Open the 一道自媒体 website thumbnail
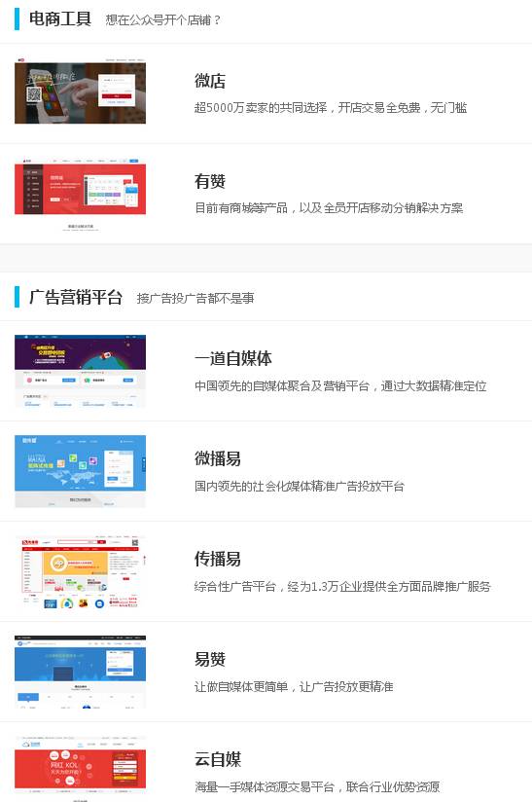 pyautogui.click(x=80, y=371)
